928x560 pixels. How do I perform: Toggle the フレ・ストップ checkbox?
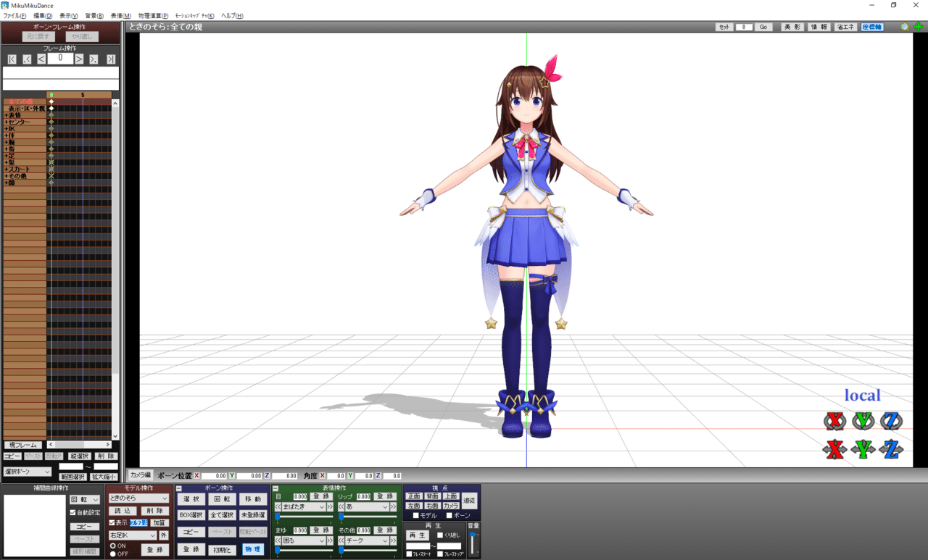(440, 554)
